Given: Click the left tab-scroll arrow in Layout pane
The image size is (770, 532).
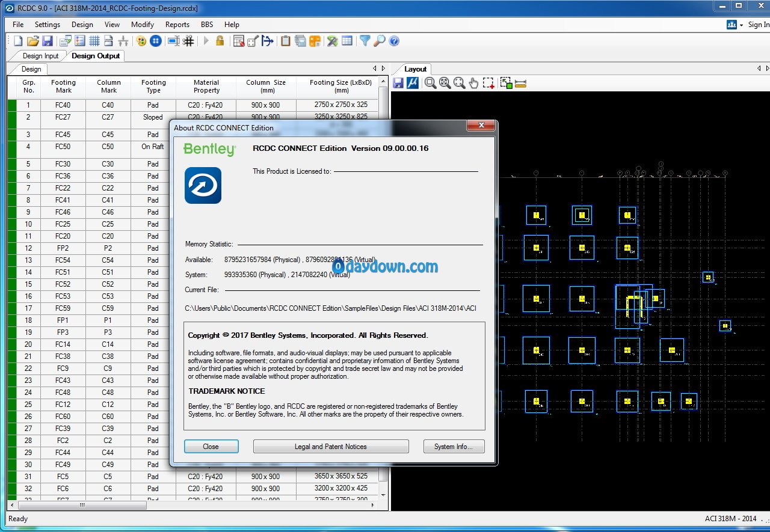Looking at the screenshot, I should point(758,69).
